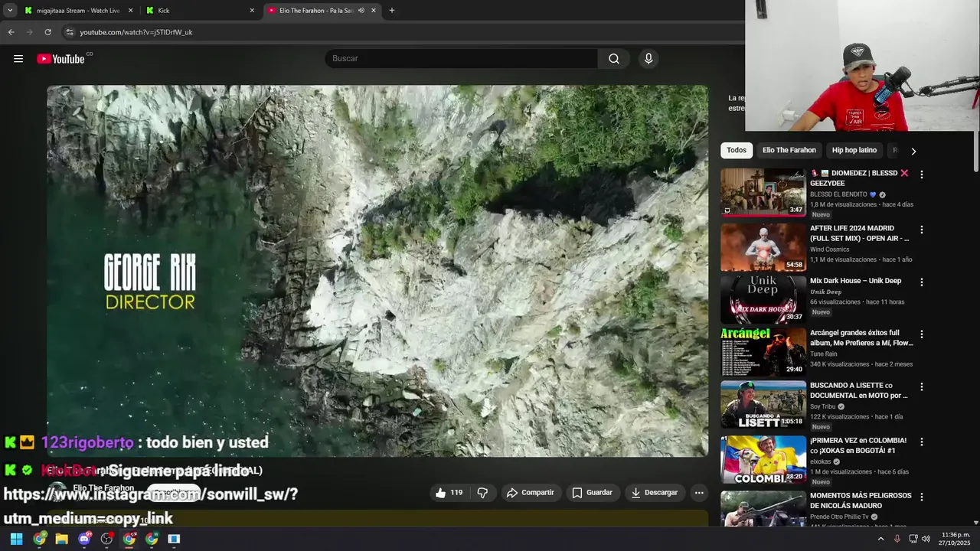Open AFTER LIFE 2024 MADRID thumbnail
Image resolution: width=980 pixels, height=551 pixels.
(x=763, y=247)
